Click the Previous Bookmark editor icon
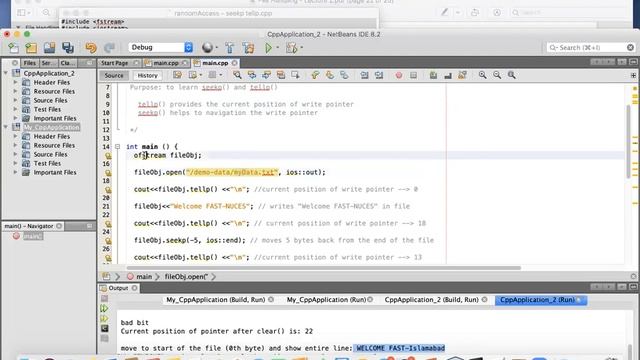This screenshot has height=360, width=640. [315, 75]
